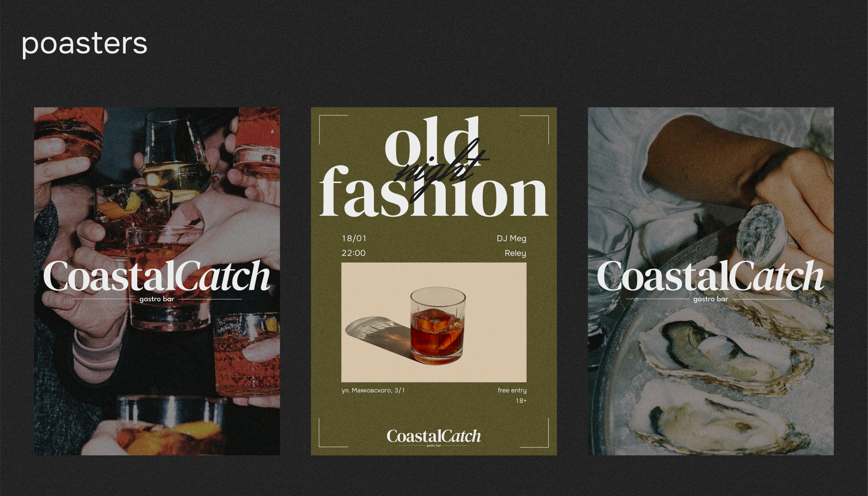Viewport: 868px width, 496px height.
Task: Click the whiskey glass image
Action: 434,322
